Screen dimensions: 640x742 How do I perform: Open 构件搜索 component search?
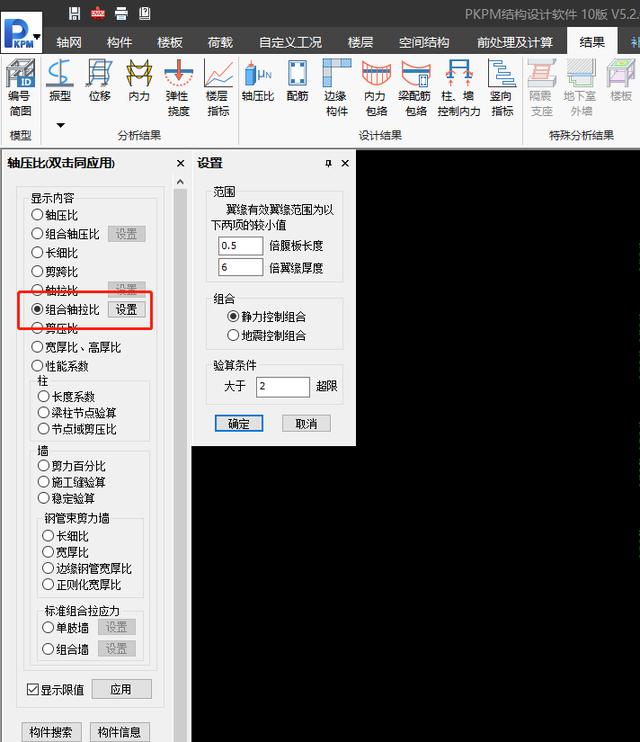(x=51, y=732)
